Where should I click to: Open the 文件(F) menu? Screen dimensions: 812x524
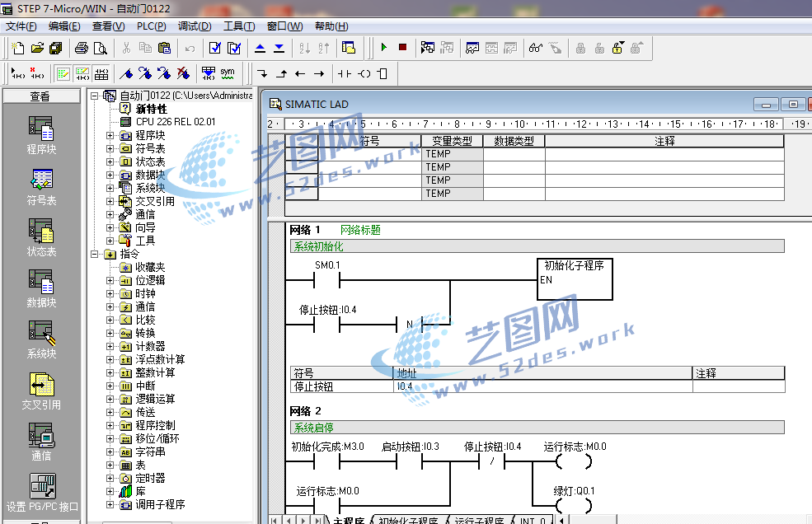tap(21, 26)
